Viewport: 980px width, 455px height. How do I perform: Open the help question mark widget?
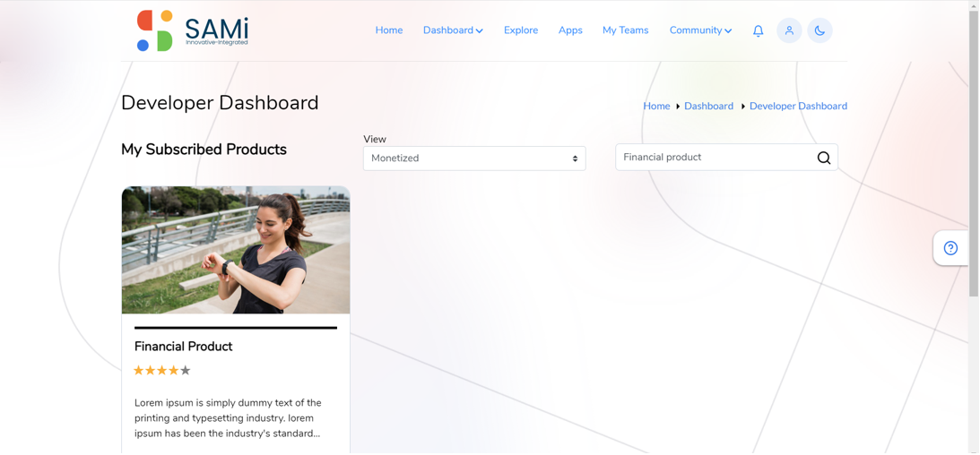click(950, 248)
